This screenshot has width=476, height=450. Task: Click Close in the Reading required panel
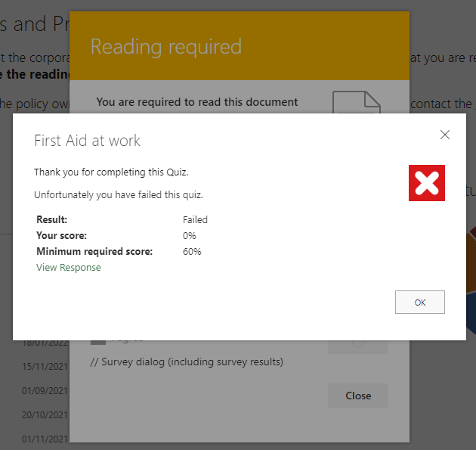tap(357, 396)
